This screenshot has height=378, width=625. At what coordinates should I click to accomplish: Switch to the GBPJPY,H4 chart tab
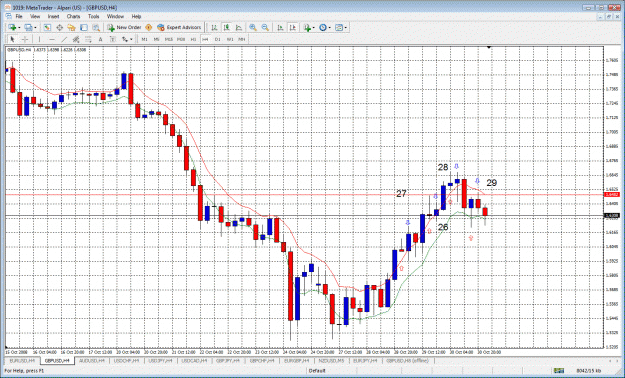(x=229, y=361)
